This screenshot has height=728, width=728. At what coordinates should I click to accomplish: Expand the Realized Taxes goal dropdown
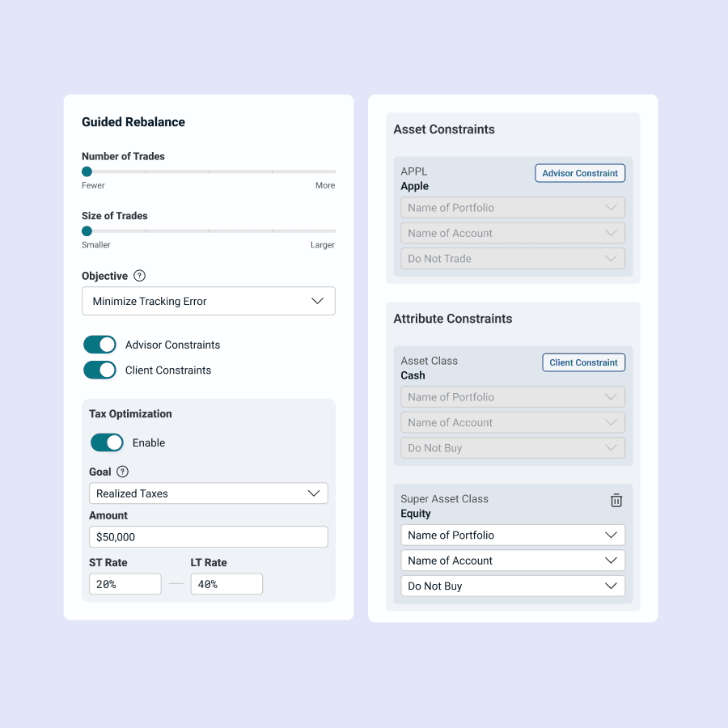pos(208,493)
